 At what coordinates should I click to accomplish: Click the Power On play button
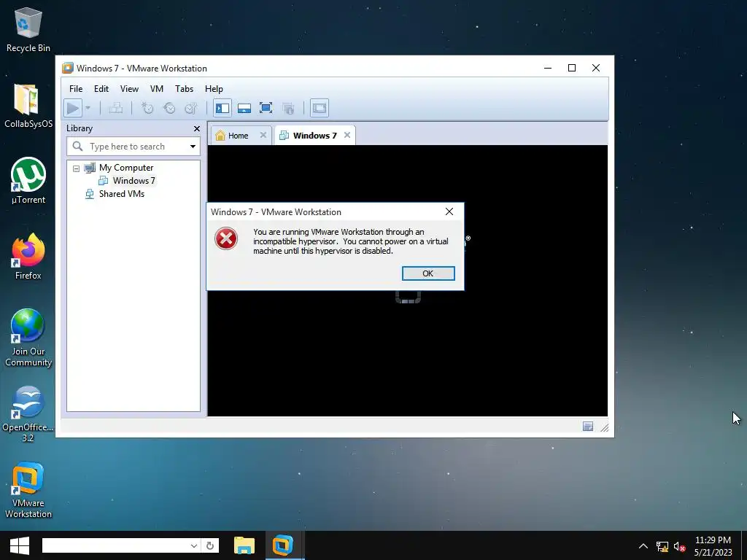(73, 108)
